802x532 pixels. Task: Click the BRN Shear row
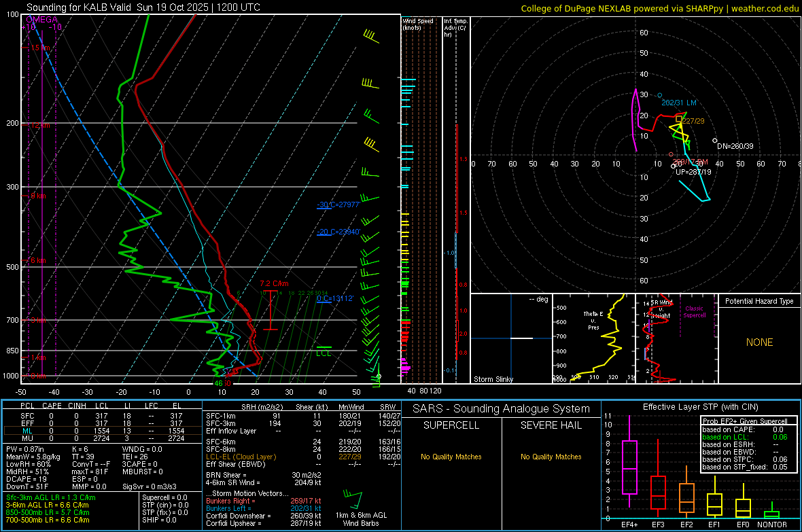(x=264, y=475)
